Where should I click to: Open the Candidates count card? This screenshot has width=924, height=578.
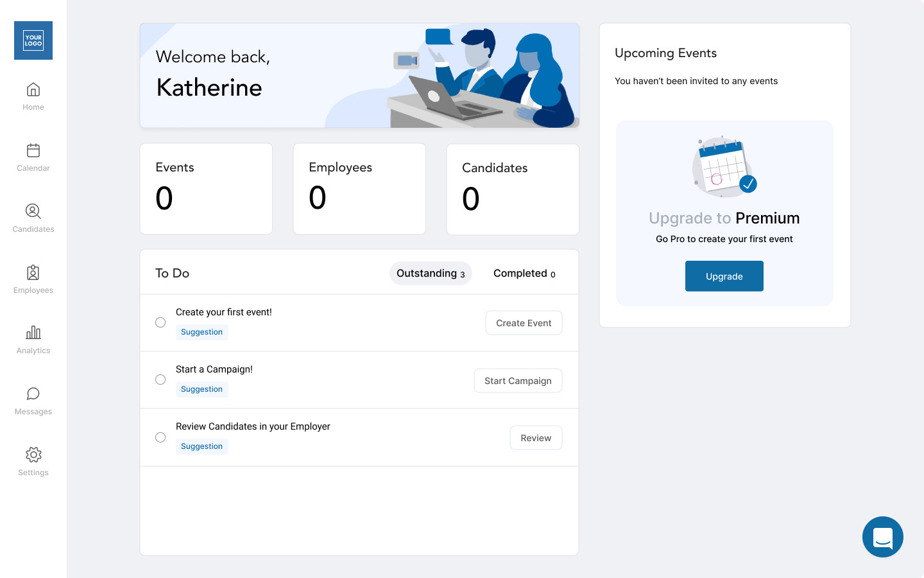[513, 189]
